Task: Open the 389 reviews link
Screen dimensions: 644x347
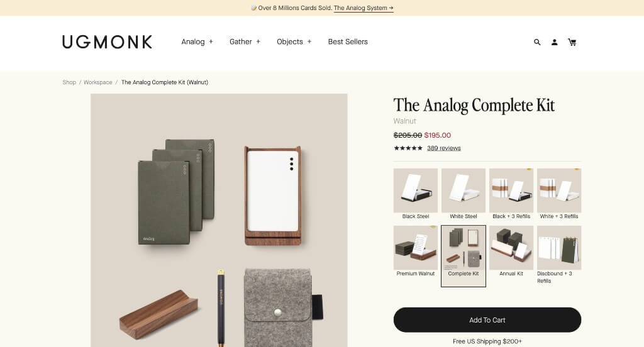Action: click(443, 148)
